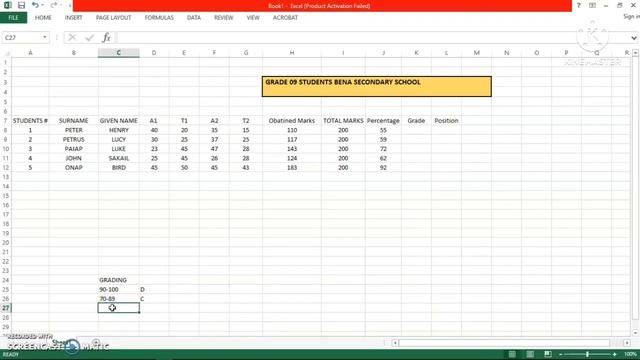Select the Percentage header cell
The width and height of the screenshot is (640, 360).
point(383,121)
